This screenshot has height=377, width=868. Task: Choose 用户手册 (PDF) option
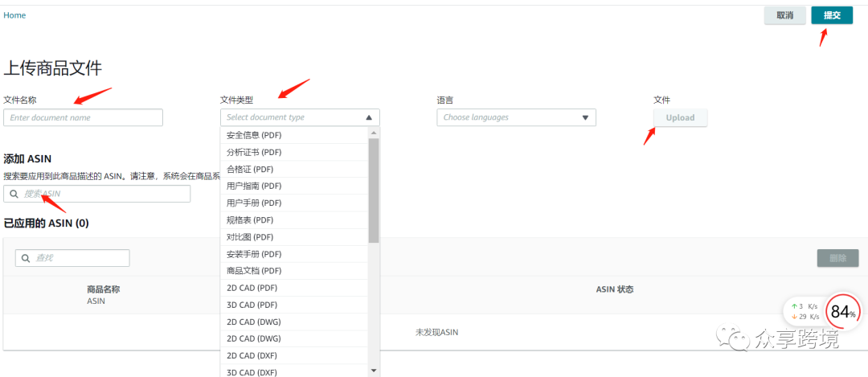(294, 203)
